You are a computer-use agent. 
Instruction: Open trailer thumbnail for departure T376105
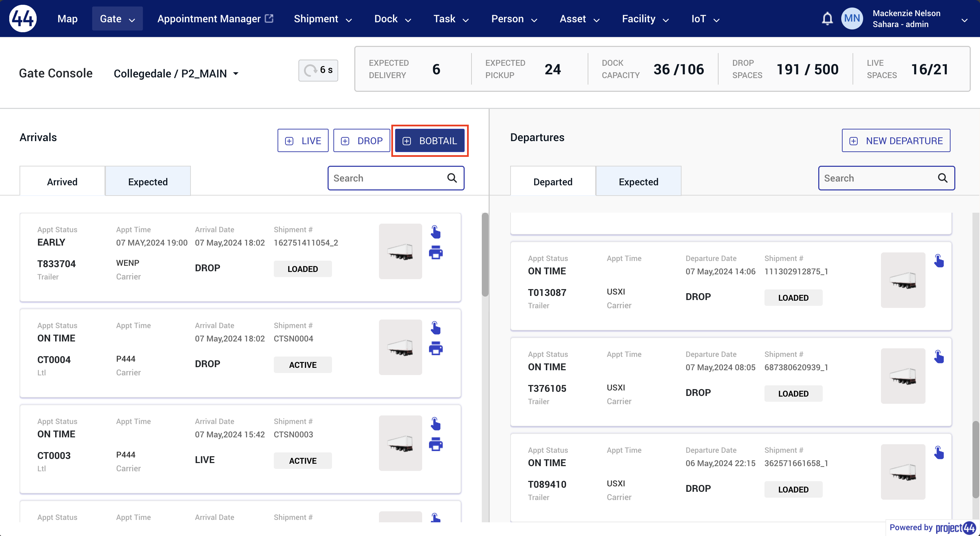pos(903,376)
